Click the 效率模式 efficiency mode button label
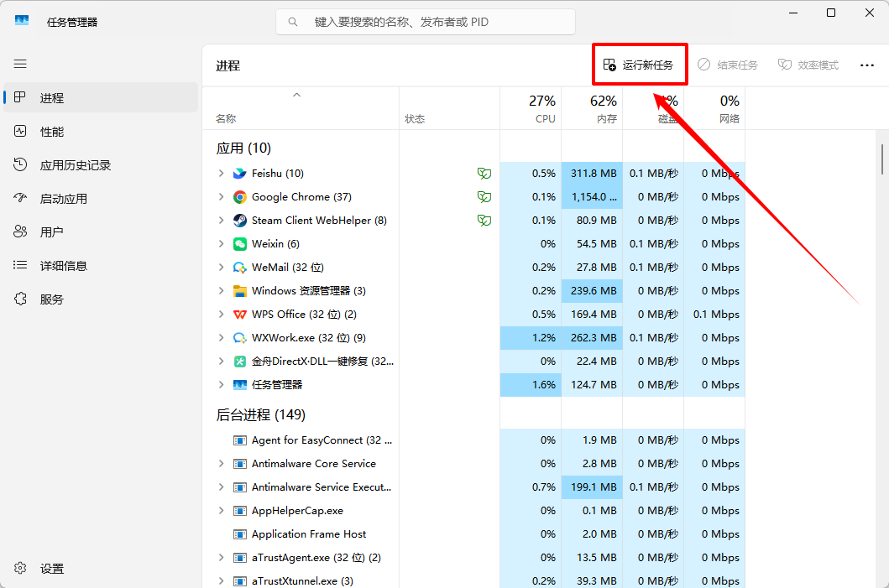889x588 pixels. (818, 65)
